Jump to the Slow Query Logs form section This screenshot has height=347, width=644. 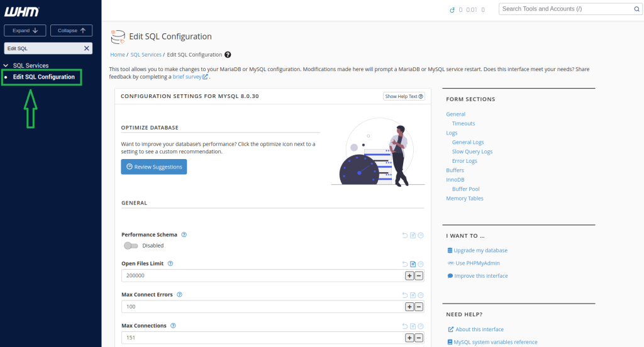pyautogui.click(x=472, y=151)
